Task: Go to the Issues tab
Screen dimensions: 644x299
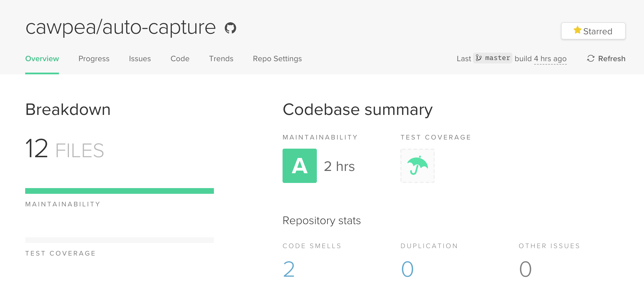Action: [140, 59]
